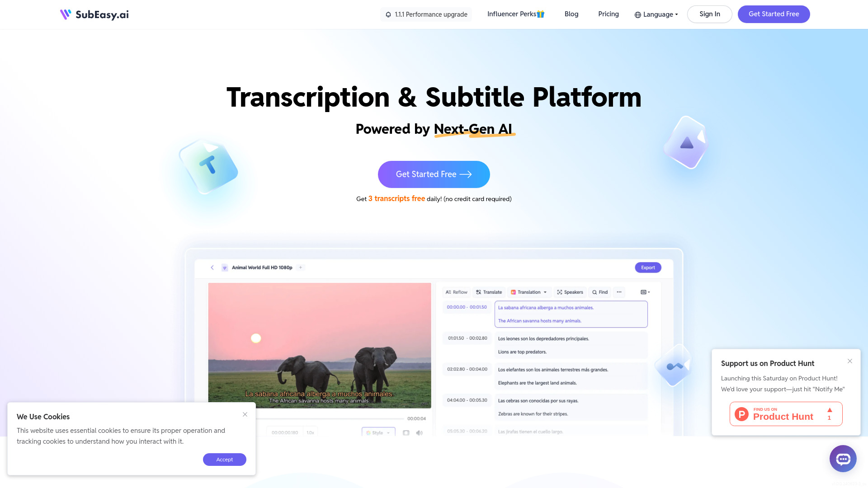Click the SubEasy.ai logo icon

click(65, 14)
